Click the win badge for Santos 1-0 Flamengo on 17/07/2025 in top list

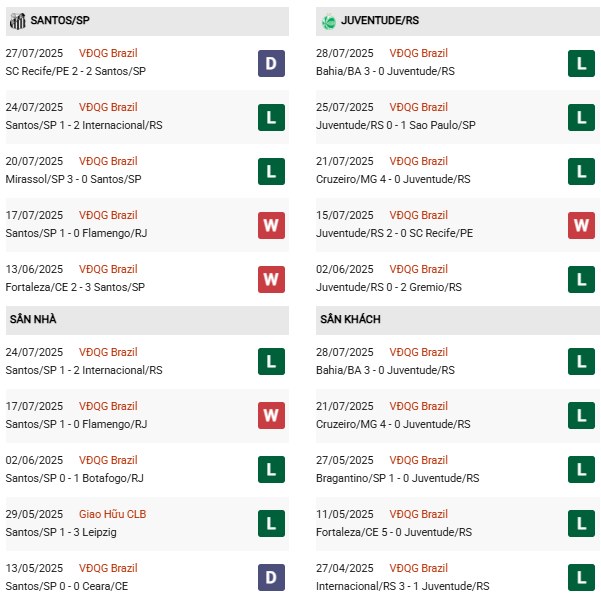coord(270,225)
